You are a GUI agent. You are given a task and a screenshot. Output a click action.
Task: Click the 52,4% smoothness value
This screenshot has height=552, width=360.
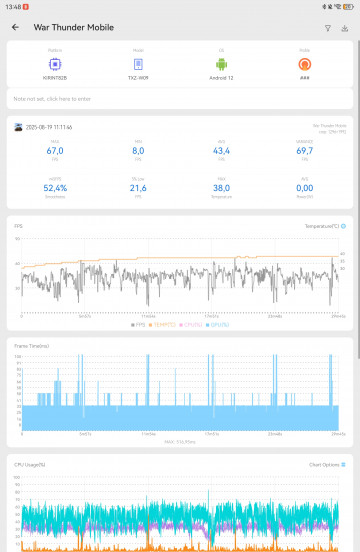(55, 188)
